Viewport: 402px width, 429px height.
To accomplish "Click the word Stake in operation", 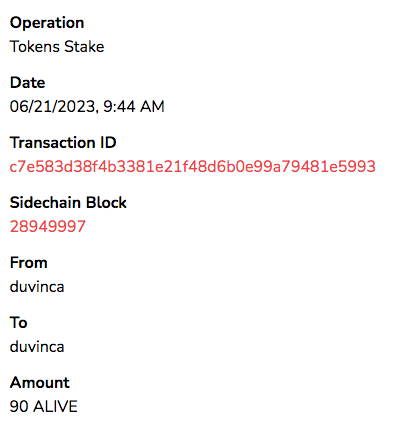I will pos(84,46).
